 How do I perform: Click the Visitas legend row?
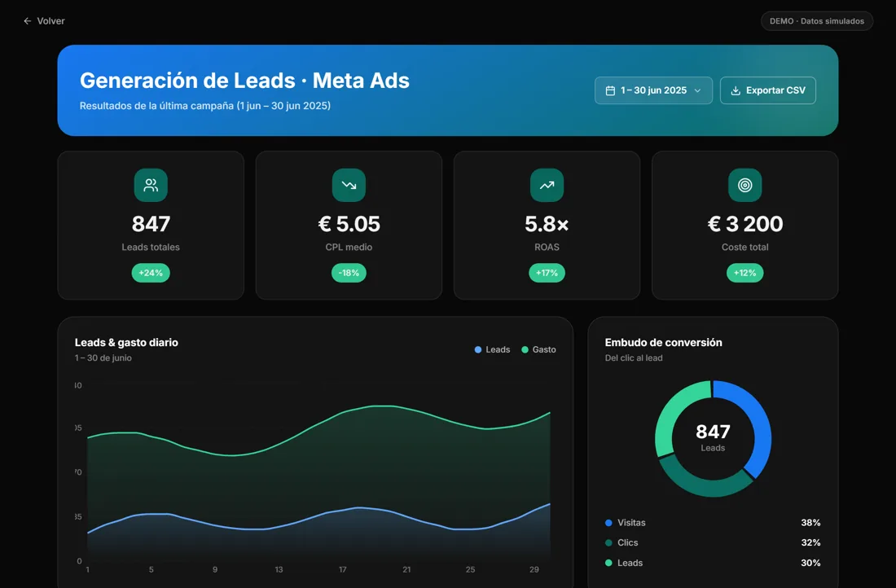point(713,523)
